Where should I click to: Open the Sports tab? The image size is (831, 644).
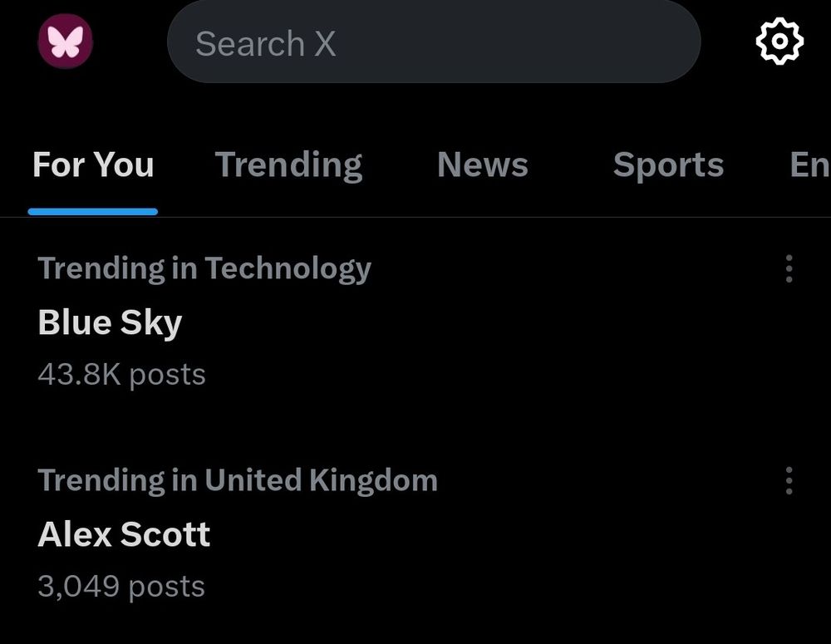coord(667,165)
